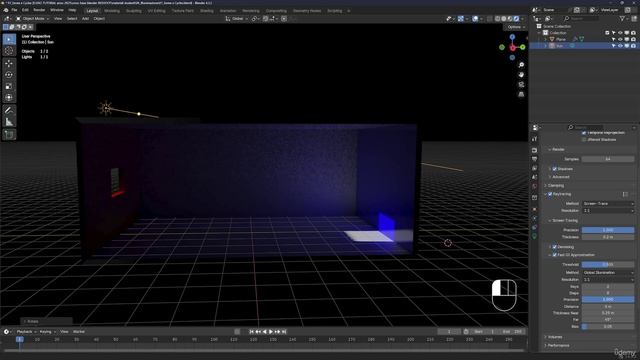Screen dimensions: 640x360
Task: Toggle the Shadows checkbox under Render
Action: point(554,169)
